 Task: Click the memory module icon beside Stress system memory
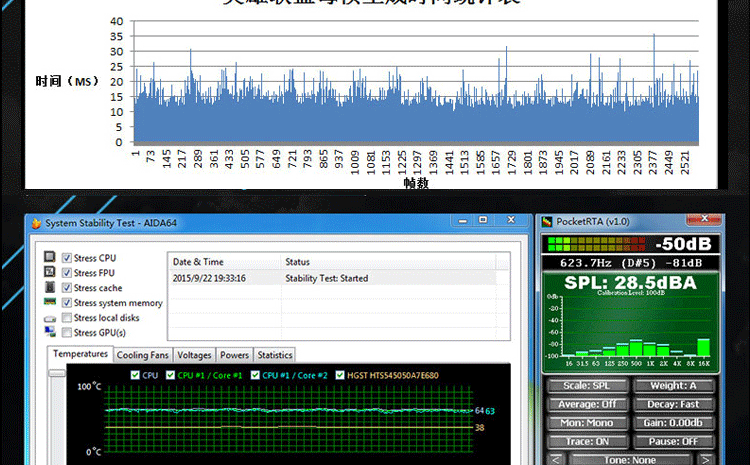pos(50,302)
